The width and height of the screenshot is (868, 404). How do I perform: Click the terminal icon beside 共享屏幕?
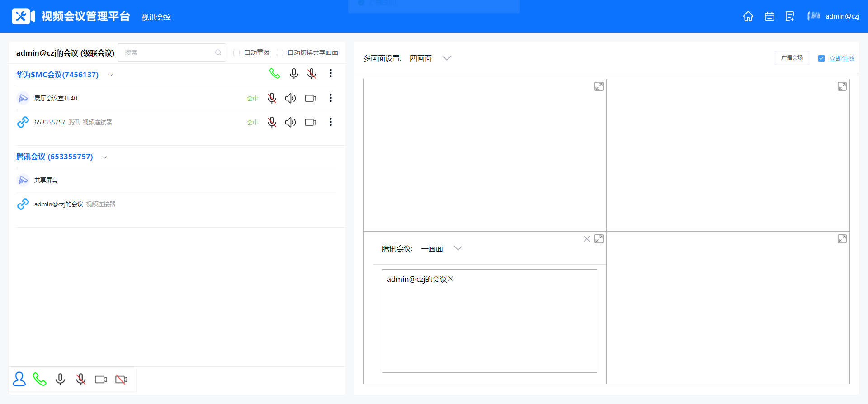23,180
